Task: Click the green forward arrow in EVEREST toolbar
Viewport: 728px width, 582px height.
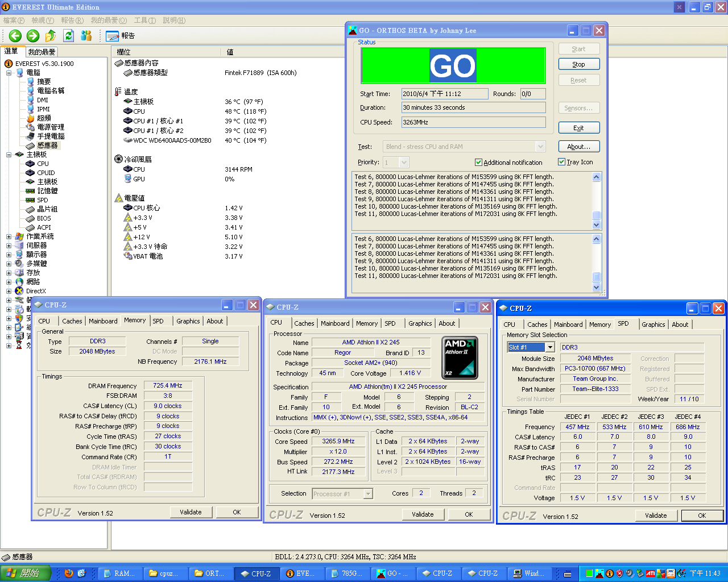Action: pyautogui.click(x=33, y=36)
